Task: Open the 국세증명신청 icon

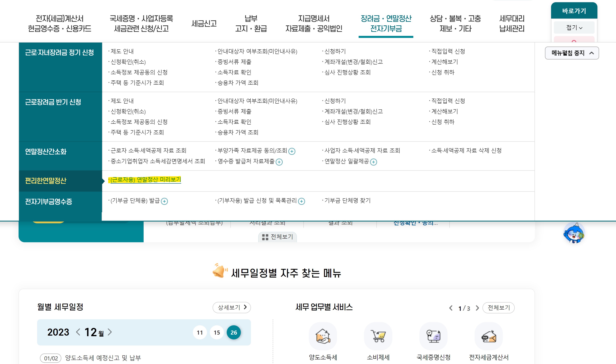Action: click(433, 336)
